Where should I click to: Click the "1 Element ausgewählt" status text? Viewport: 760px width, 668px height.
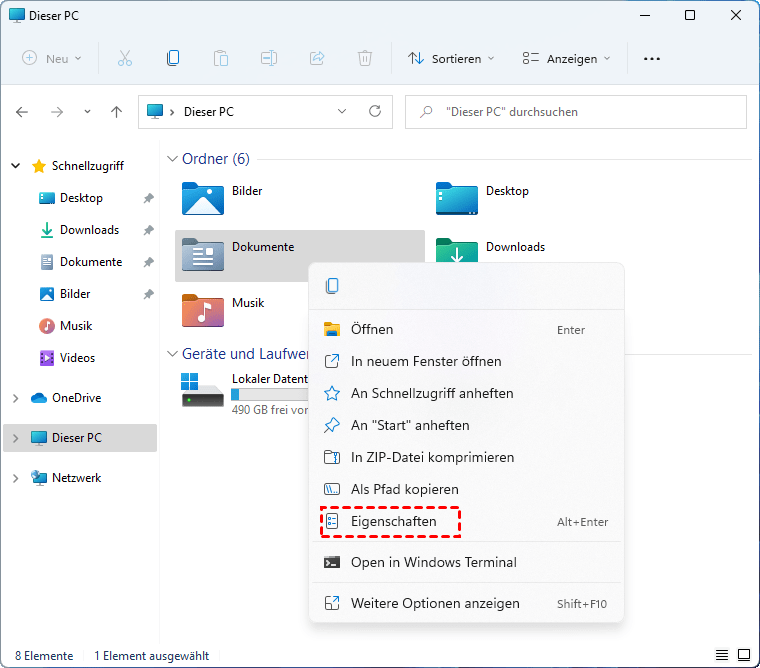coord(151,656)
